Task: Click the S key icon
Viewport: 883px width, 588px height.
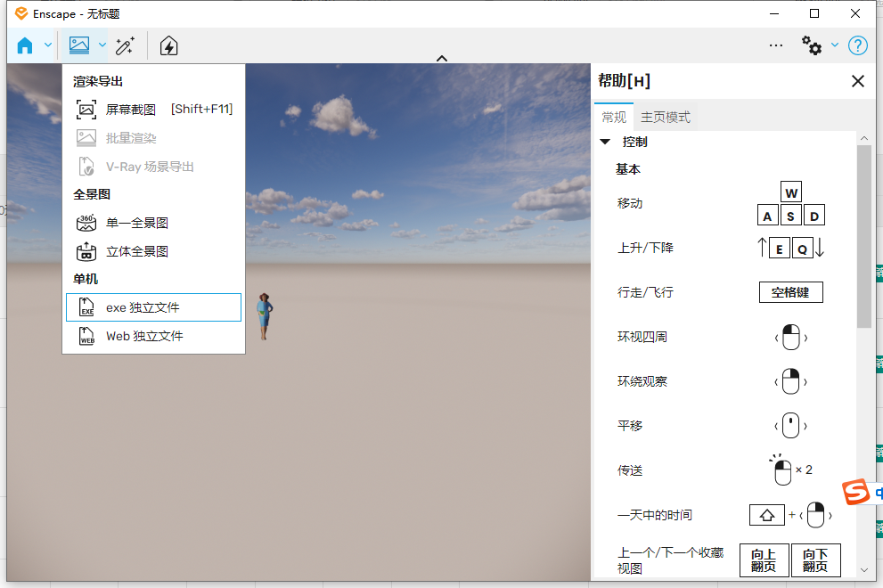Action: pos(790,216)
